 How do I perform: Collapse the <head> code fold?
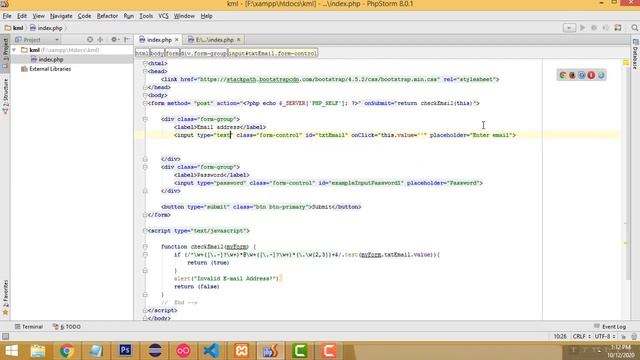coord(145,71)
